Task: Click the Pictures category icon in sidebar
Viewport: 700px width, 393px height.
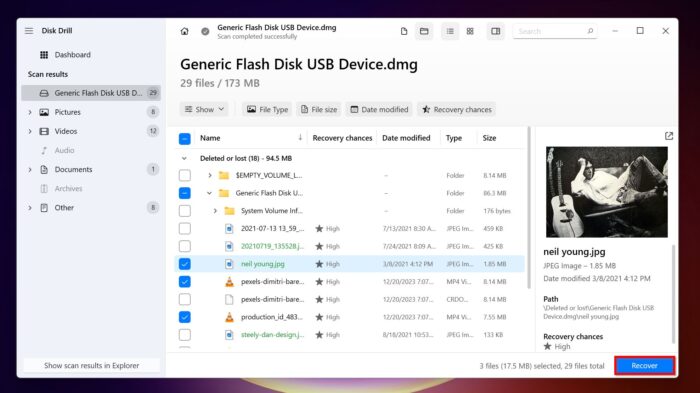Action: click(x=44, y=112)
